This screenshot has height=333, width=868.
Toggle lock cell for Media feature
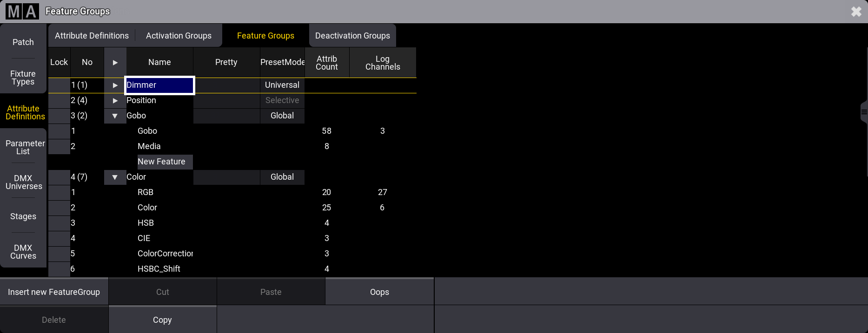coord(59,146)
